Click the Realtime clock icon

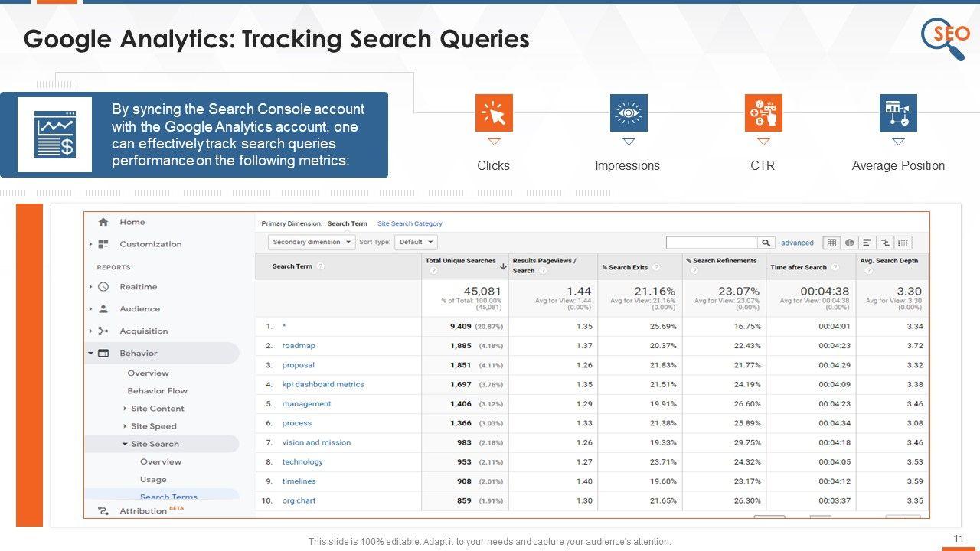point(103,287)
